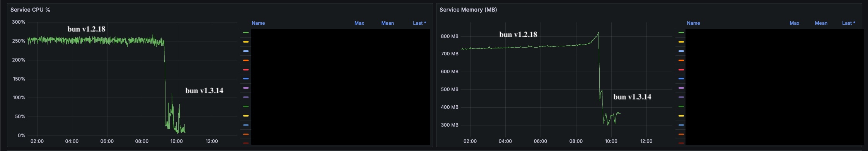Image resolution: width=868 pixels, height=151 pixels.
Task: Click the 300 MB label on Memory axis
Action: coord(450,125)
